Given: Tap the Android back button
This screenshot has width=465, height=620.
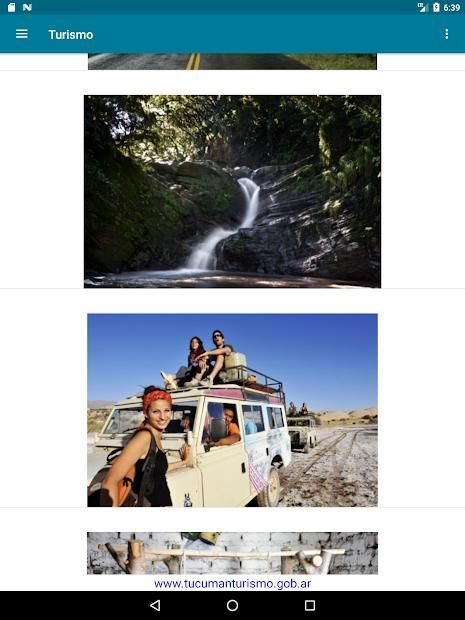Looking at the screenshot, I should point(155,605).
